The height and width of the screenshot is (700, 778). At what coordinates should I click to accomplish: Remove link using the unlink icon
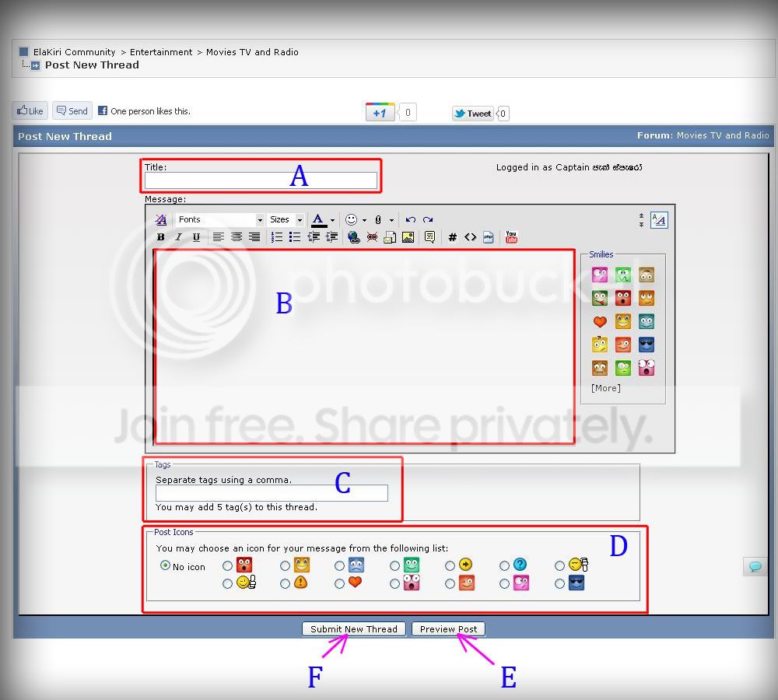pyautogui.click(x=372, y=237)
